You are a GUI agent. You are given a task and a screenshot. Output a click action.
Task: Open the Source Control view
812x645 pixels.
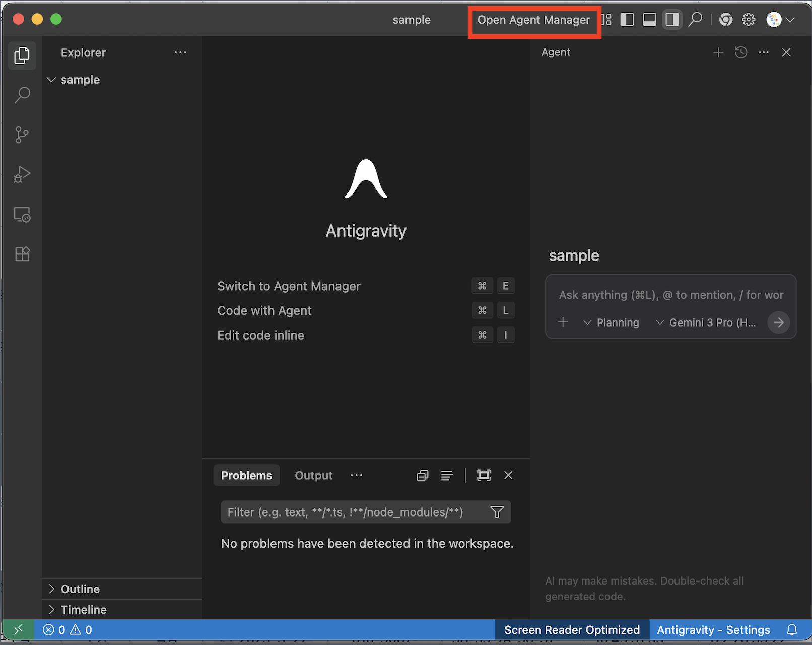tap(22, 135)
